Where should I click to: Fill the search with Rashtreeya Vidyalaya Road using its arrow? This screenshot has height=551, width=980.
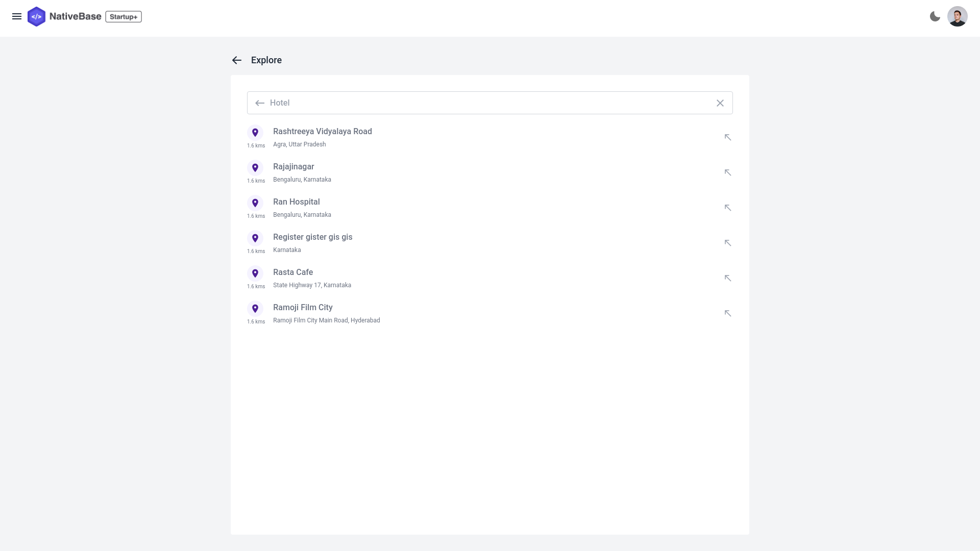pyautogui.click(x=728, y=137)
